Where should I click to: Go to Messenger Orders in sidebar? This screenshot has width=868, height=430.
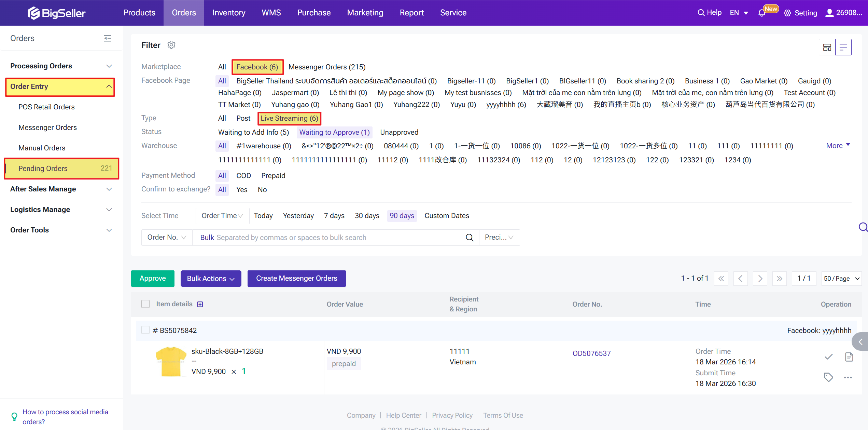48,127
